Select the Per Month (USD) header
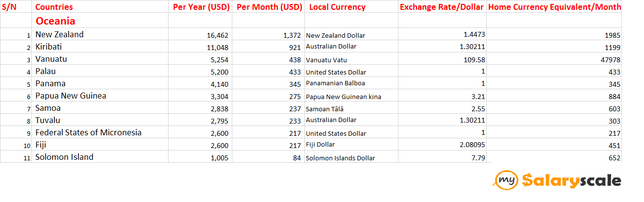Image resolution: width=644 pixels, height=202 pixels. point(269,7)
